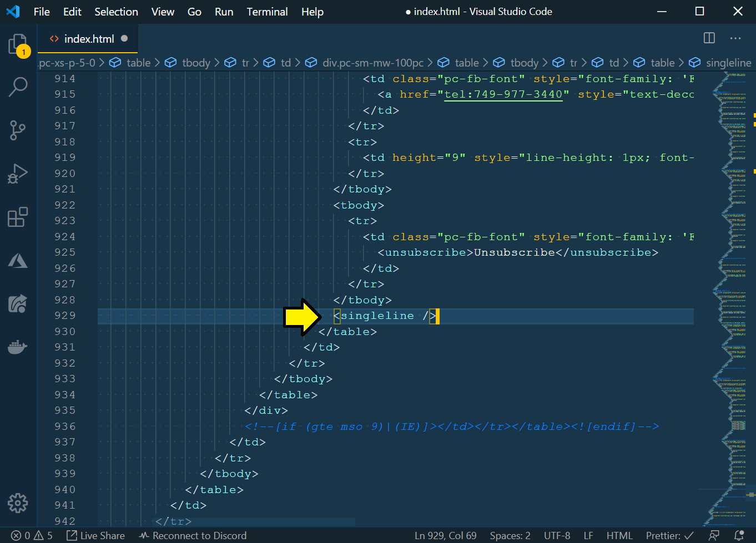This screenshot has width=756, height=543.
Task: Select the index.html editor tab
Action: coord(88,39)
